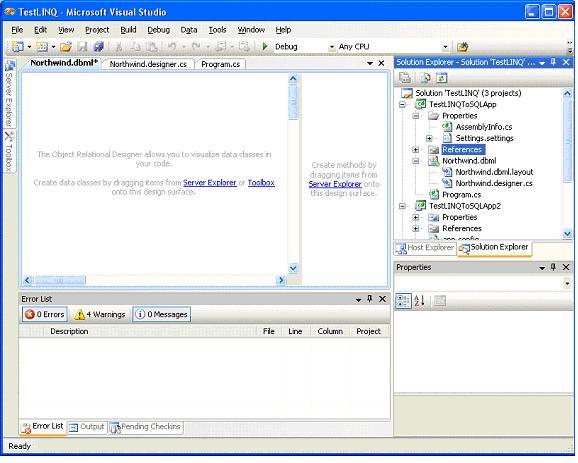Switch to the Program.cs tab

click(220, 64)
